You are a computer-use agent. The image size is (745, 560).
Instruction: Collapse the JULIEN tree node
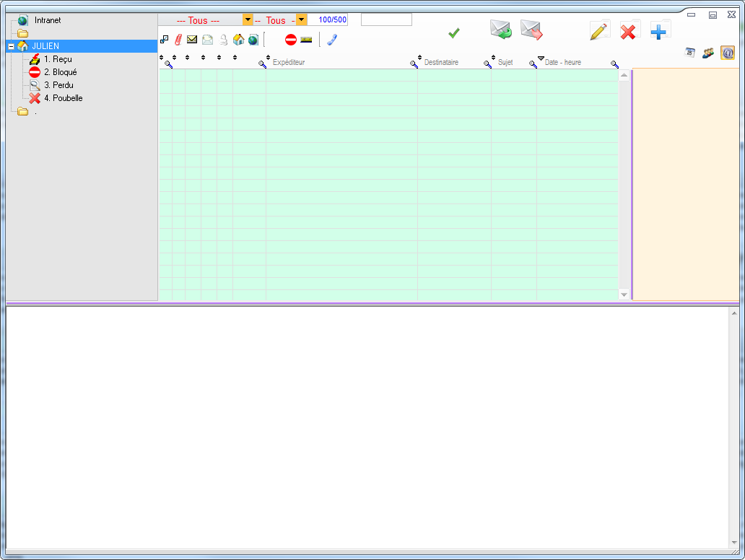[11, 46]
